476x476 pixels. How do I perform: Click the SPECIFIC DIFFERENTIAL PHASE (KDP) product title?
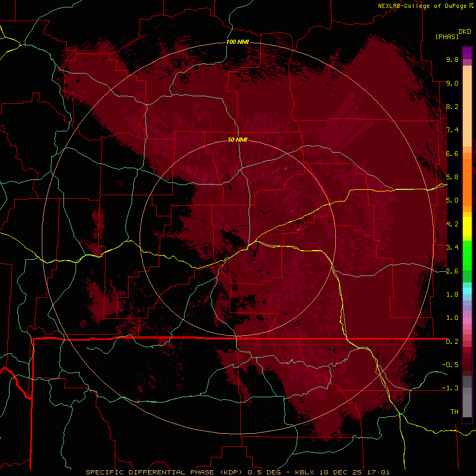click(x=165, y=472)
